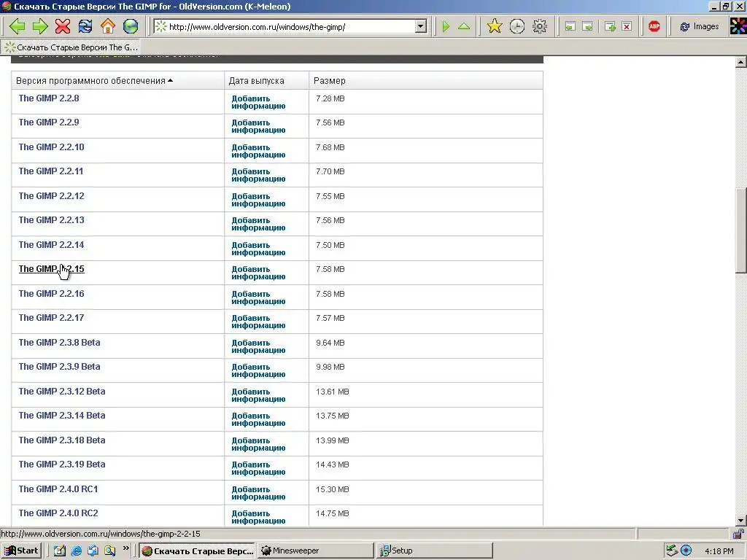Open the Windows Start menu

coord(21,551)
